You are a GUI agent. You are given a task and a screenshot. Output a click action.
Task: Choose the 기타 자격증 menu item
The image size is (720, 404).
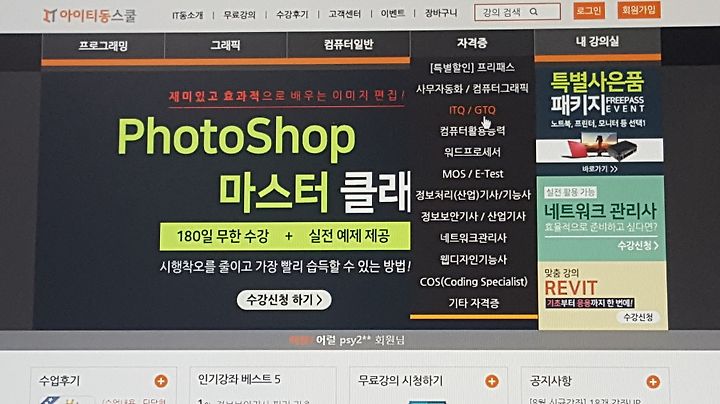point(473,303)
